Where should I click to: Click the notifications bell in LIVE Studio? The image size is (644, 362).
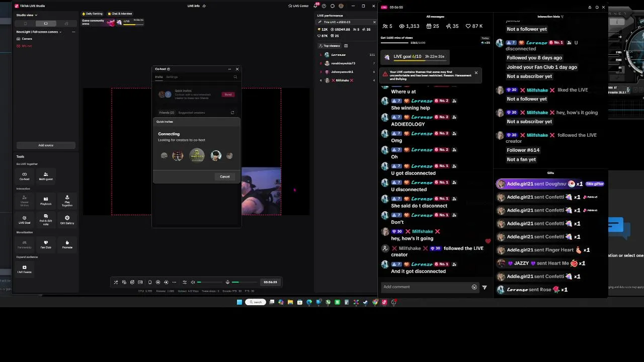(316, 6)
